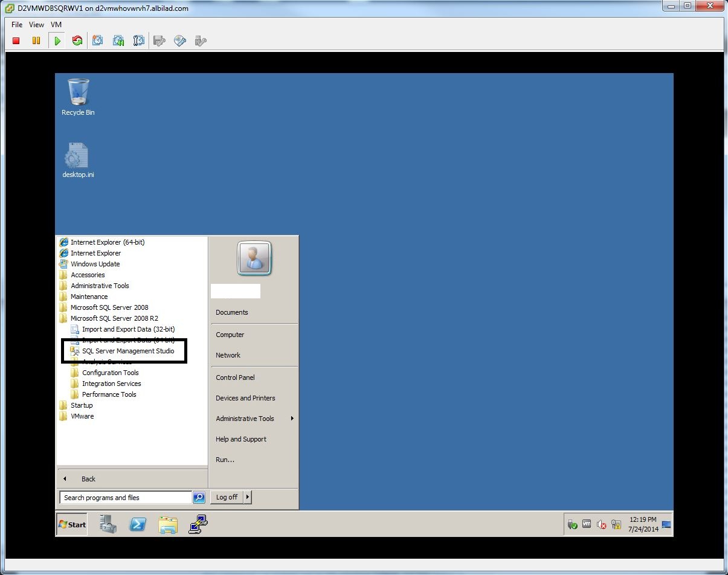728x575 pixels.
Task: Expand the Administrative Tools submenu arrow
Action: (292, 419)
